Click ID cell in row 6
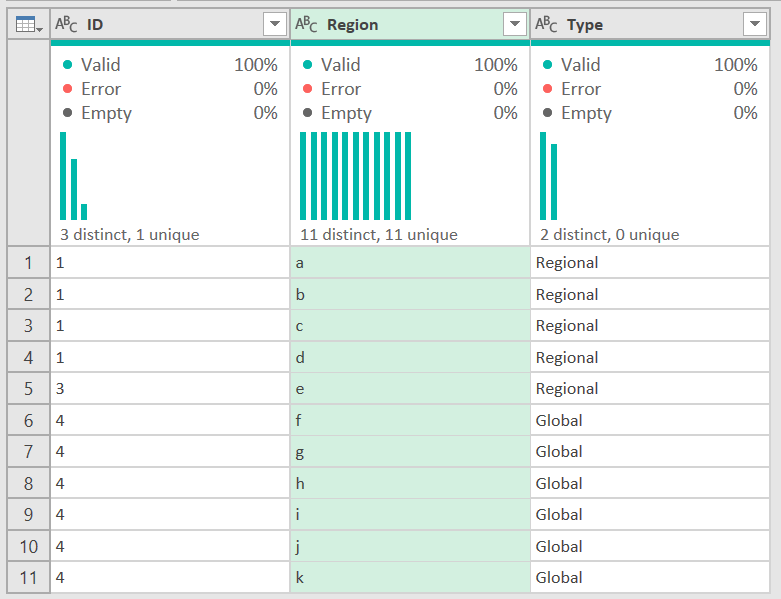 click(x=170, y=420)
